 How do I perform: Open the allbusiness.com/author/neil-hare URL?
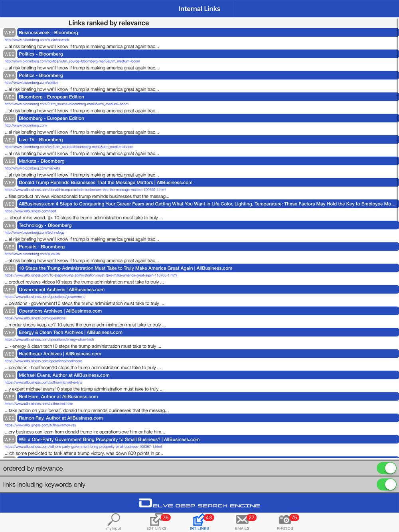tap(39, 404)
